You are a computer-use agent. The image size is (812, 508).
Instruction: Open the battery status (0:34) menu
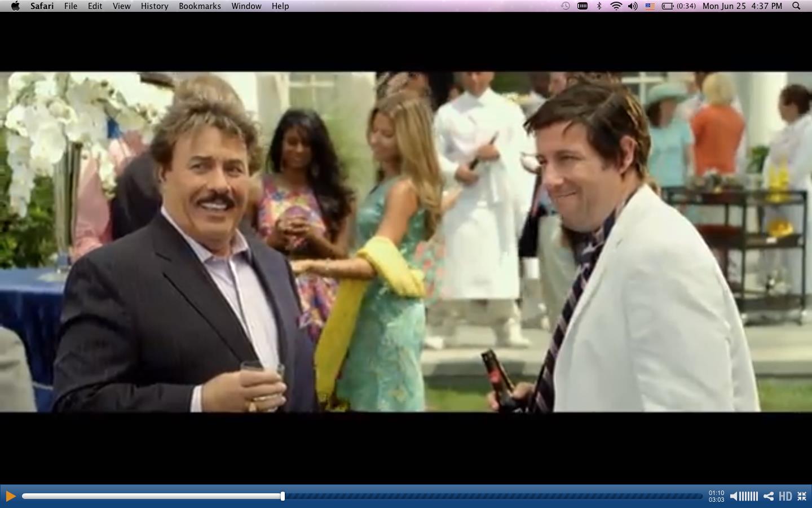click(679, 6)
